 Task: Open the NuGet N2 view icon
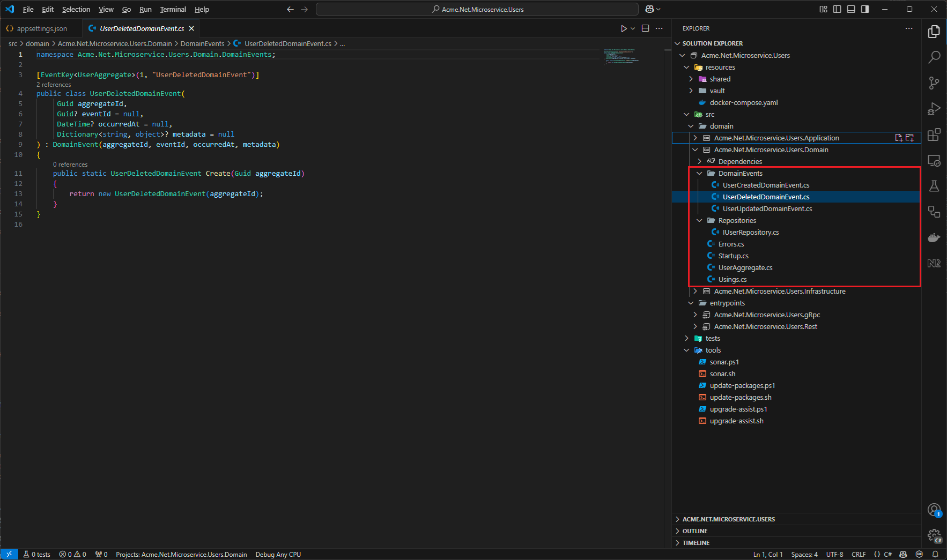(934, 263)
